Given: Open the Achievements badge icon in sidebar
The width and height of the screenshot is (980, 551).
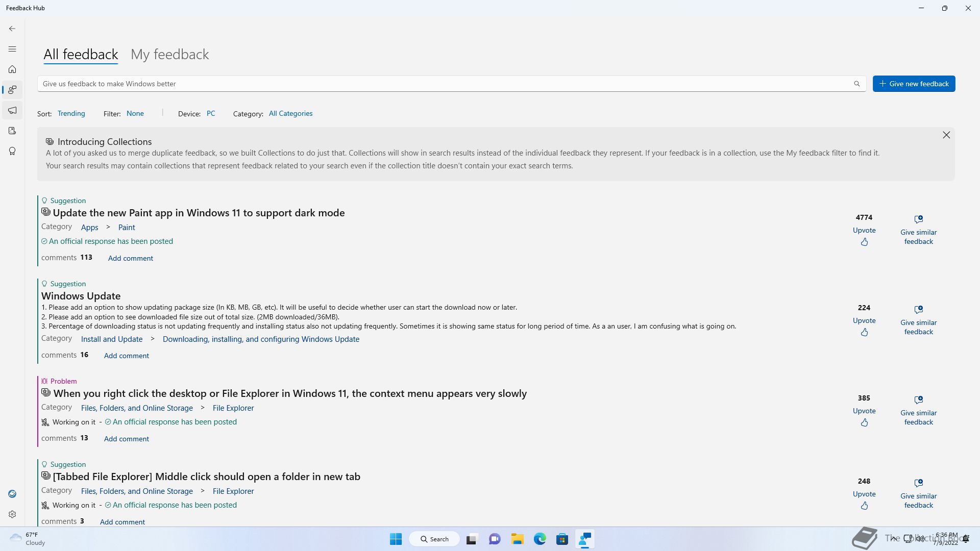Looking at the screenshot, I should tap(12, 151).
